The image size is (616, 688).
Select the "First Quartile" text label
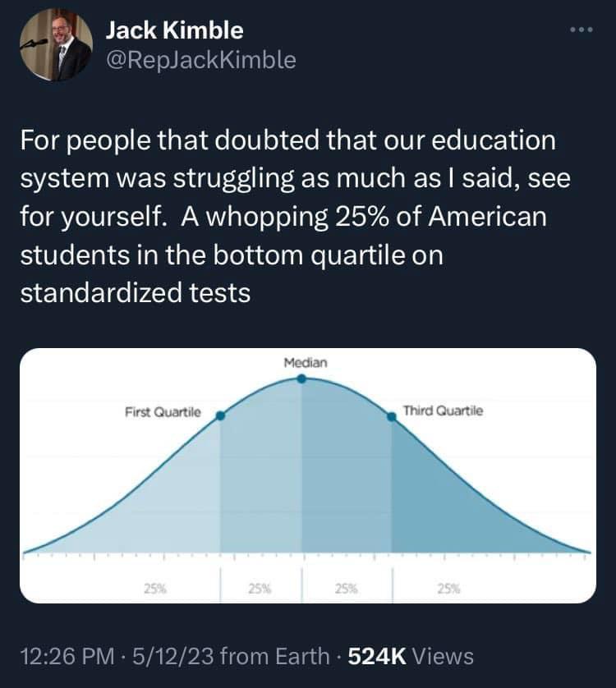click(x=163, y=411)
